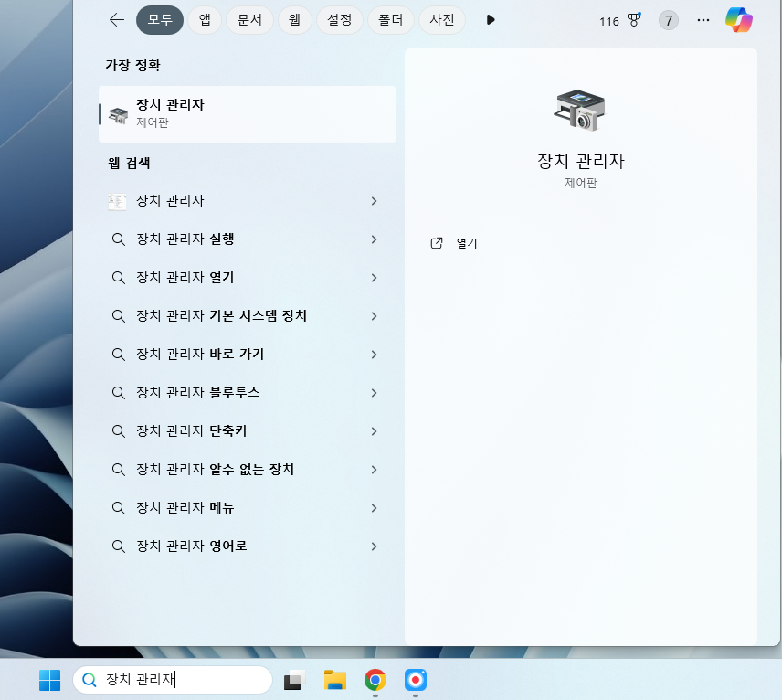Switch to the 설정 filter tab
Image resolution: width=782 pixels, height=700 pixels.
coord(339,20)
